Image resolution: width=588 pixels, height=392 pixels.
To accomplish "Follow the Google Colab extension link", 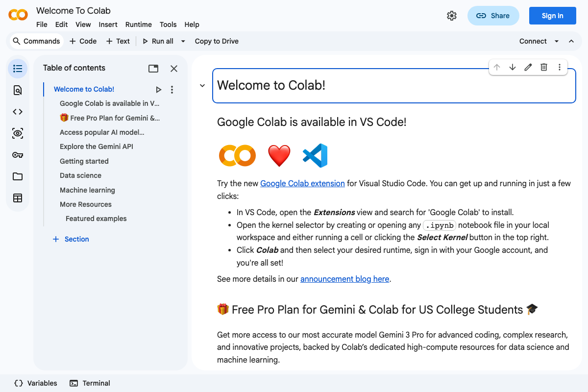I will coord(302,183).
